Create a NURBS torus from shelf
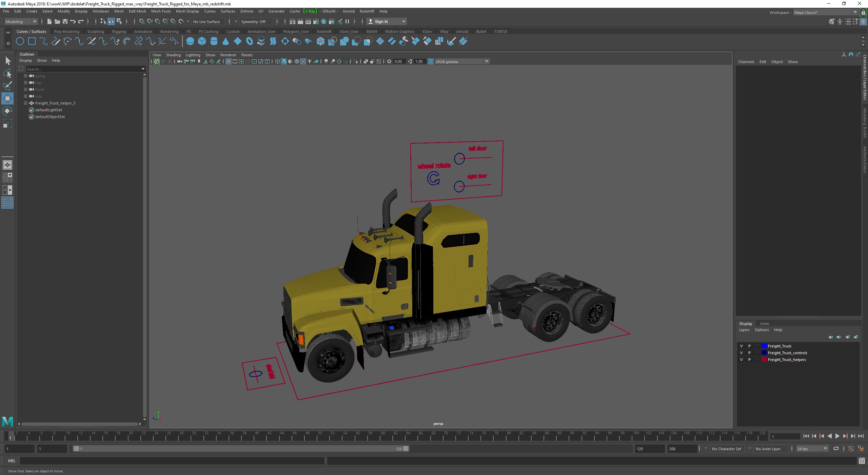 [250, 41]
